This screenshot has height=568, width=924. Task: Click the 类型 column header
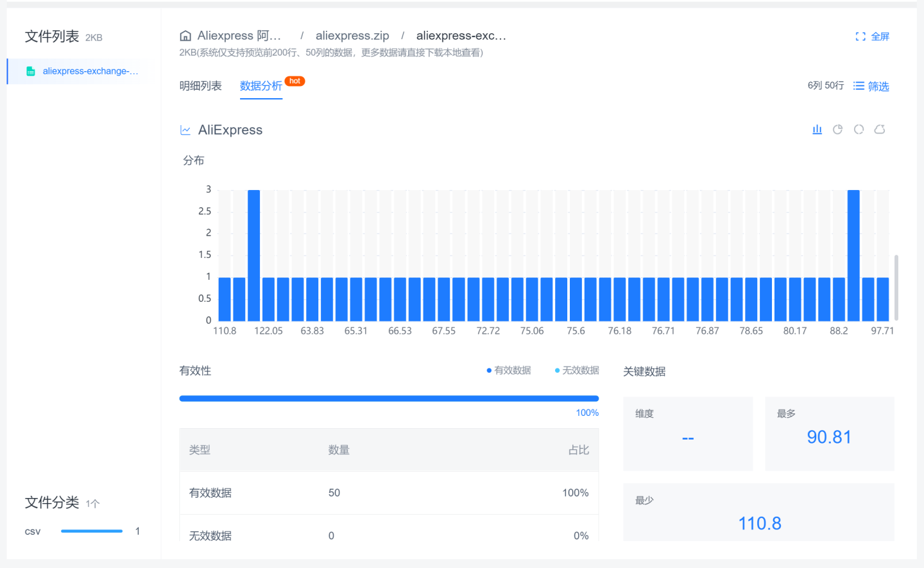click(200, 450)
